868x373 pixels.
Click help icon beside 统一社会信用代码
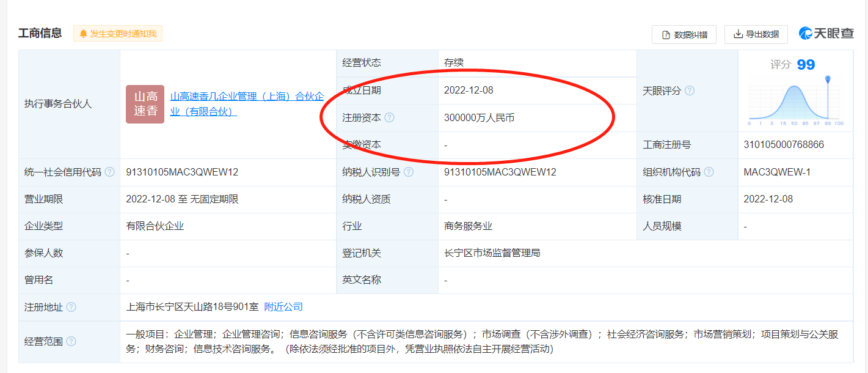109,172
